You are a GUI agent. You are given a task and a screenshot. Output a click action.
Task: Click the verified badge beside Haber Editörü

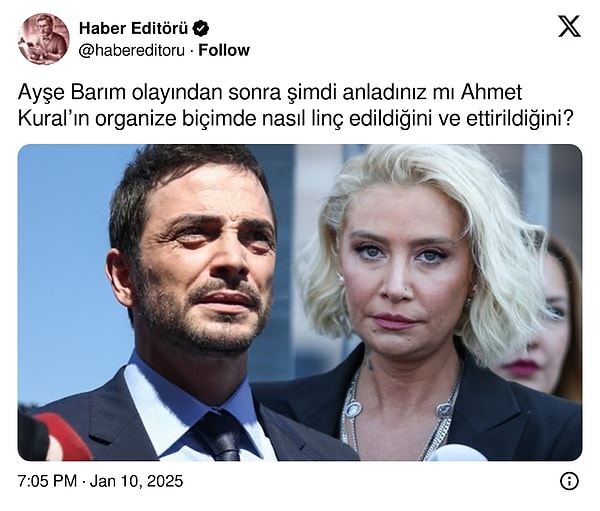(201, 29)
